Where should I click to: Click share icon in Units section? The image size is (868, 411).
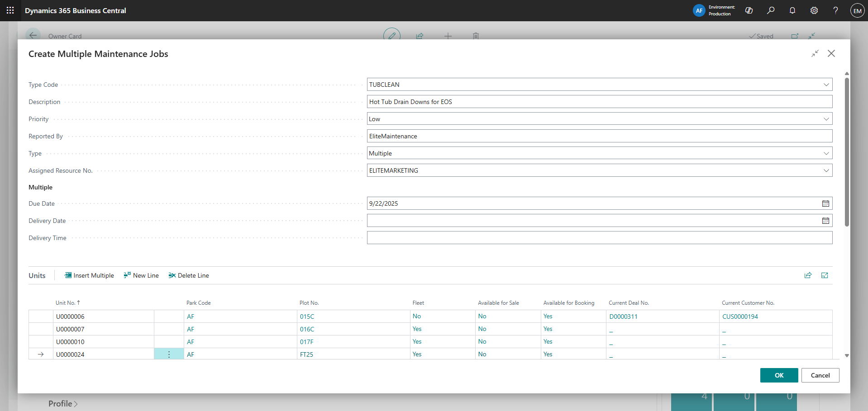pyautogui.click(x=808, y=275)
